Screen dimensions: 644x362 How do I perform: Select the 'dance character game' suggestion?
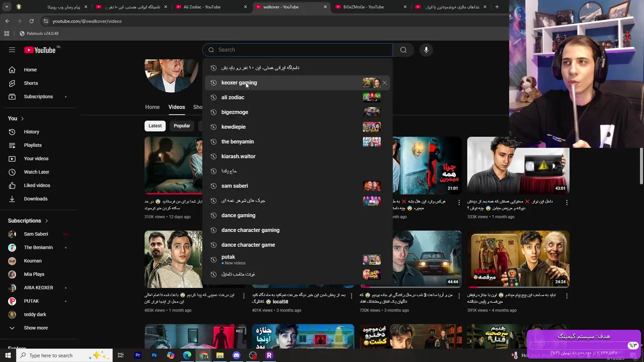point(297,245)
